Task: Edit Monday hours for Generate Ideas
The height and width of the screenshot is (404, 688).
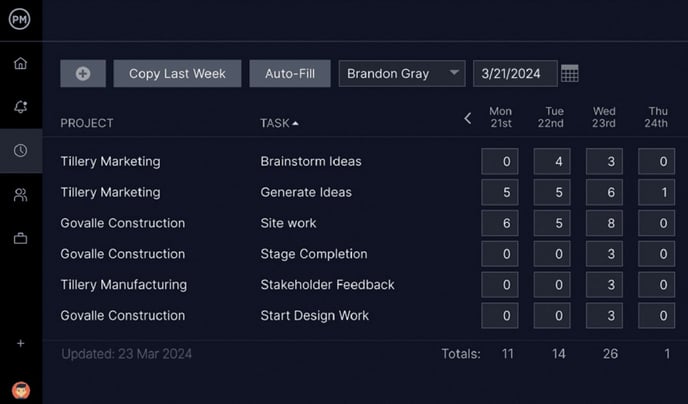Action: [500, 192]
